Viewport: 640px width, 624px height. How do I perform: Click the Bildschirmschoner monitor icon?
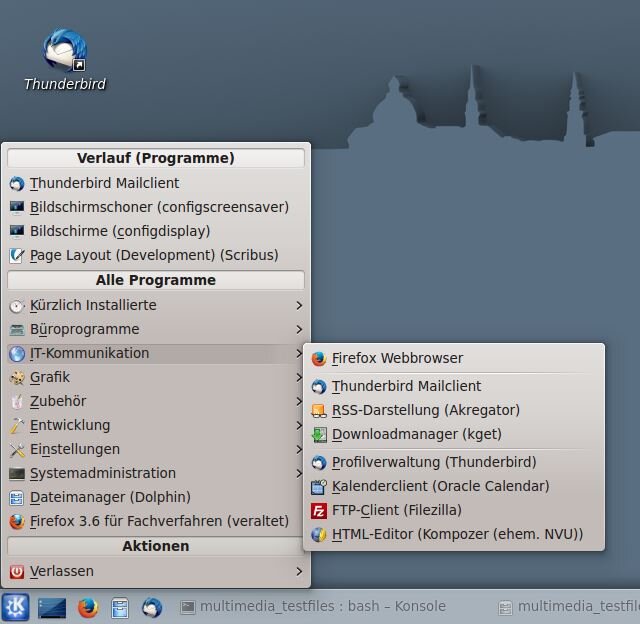pyautogui.click(x=17, y=207)
